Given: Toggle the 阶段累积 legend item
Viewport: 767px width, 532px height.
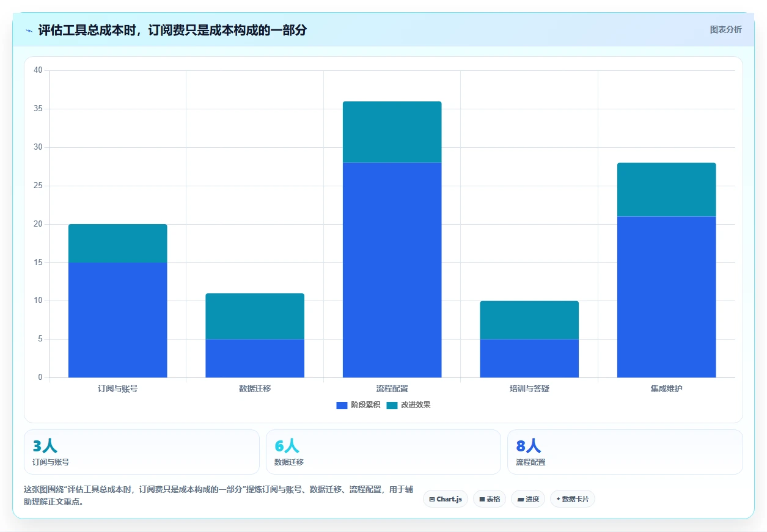Looking at the screenshot, I should (358, 405).
